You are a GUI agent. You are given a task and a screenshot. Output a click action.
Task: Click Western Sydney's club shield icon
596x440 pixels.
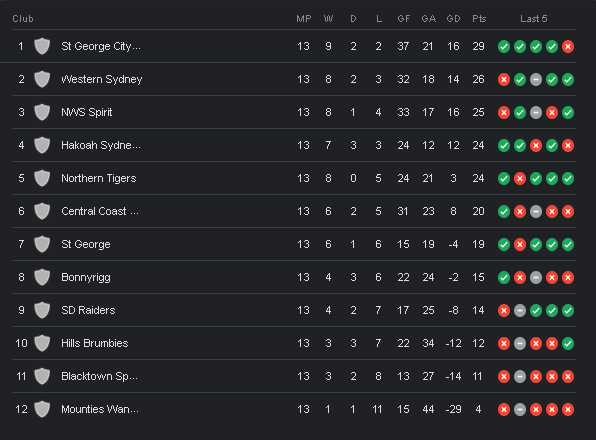tap(42, 79)
